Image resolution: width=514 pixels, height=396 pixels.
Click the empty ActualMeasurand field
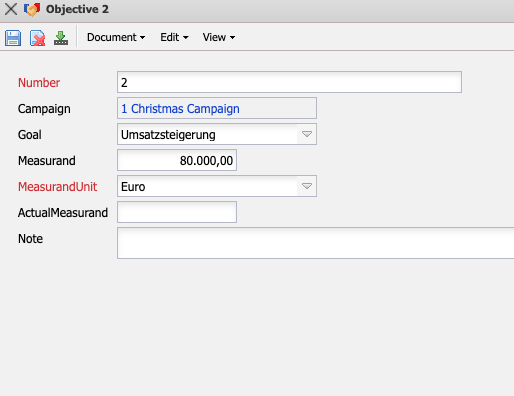pos(177,212)
